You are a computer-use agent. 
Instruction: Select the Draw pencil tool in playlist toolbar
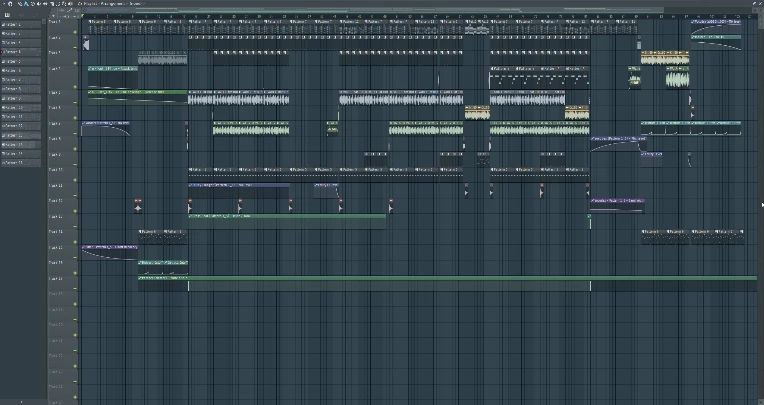(20, 4)
